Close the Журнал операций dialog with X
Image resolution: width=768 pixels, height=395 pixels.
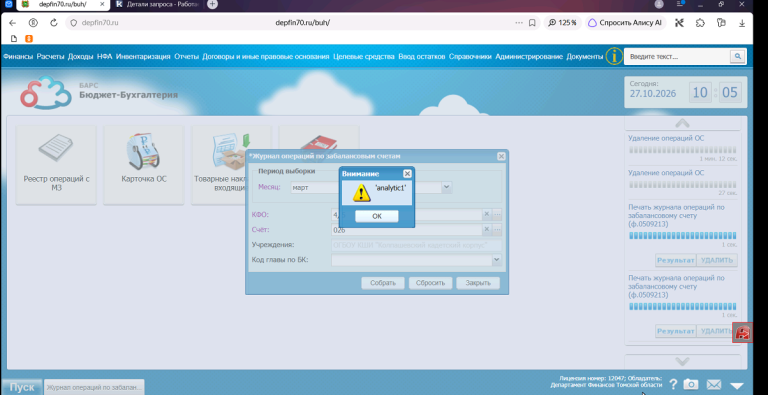(x=501, y=156)
